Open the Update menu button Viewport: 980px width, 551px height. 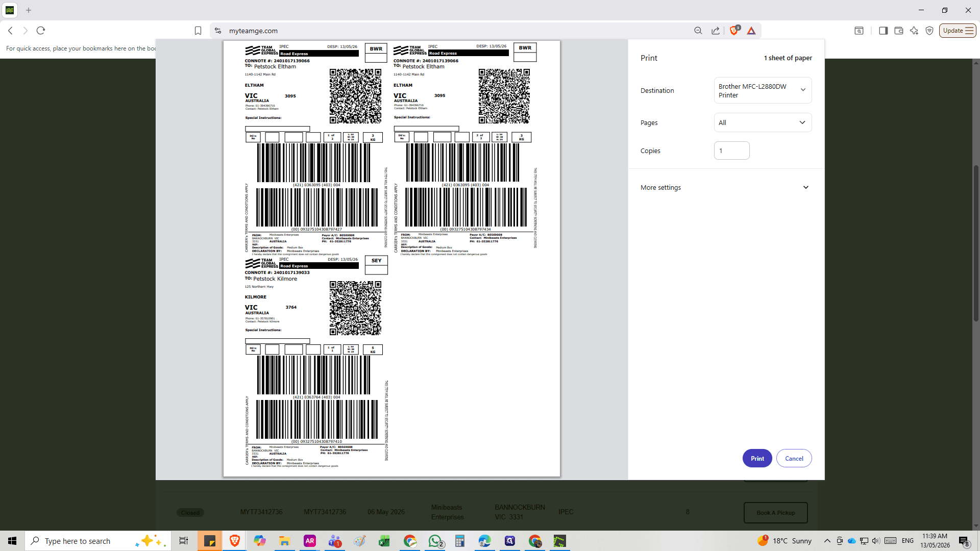958,31
